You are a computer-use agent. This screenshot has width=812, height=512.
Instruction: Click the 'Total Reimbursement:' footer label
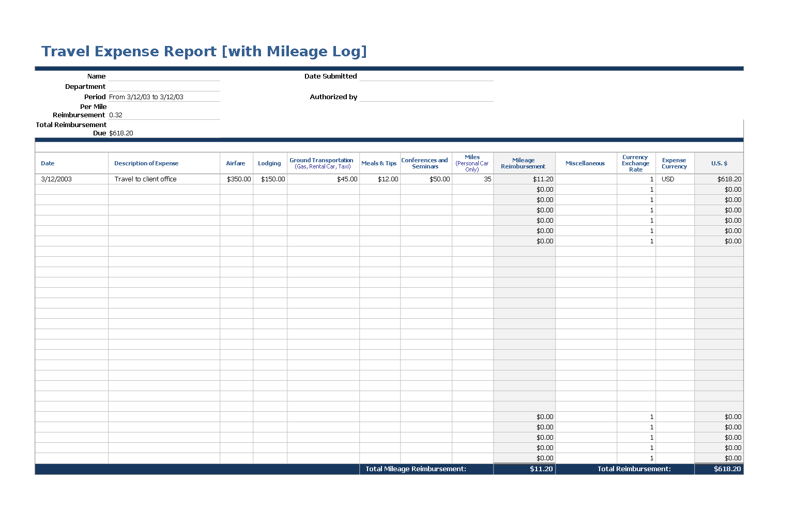(634, 469)
